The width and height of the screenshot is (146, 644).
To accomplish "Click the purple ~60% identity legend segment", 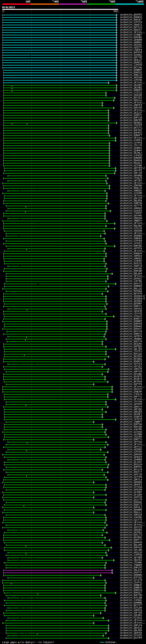I will click(73, 4).
